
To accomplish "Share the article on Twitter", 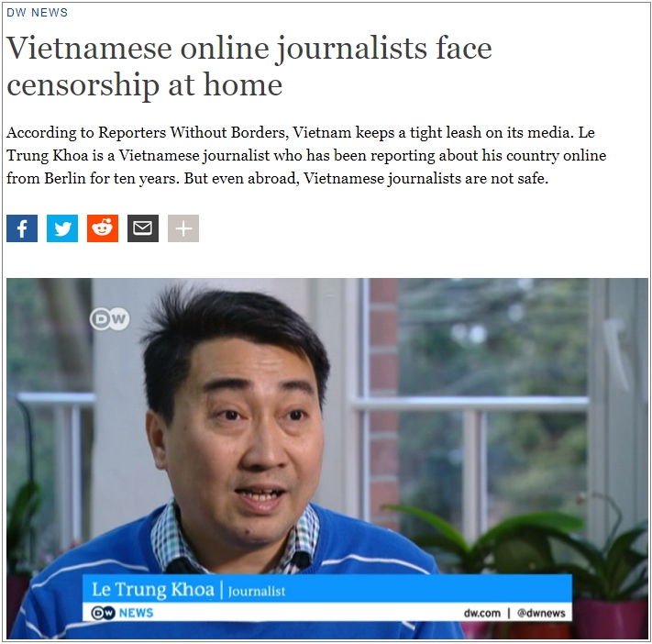I will (x=62, y=228).
